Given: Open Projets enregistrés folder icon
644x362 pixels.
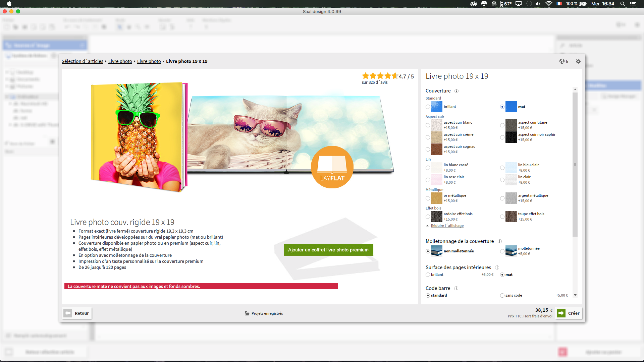Looking at the screenshot, I should [247, 313].
